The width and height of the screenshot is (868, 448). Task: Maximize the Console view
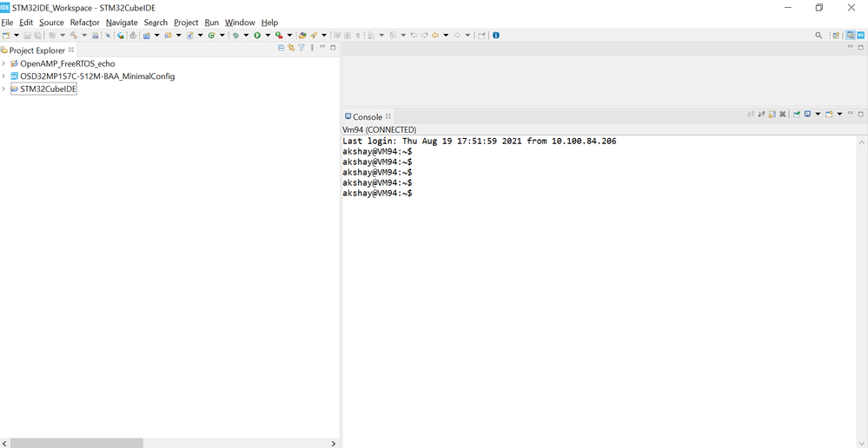(x=861, y=114)
